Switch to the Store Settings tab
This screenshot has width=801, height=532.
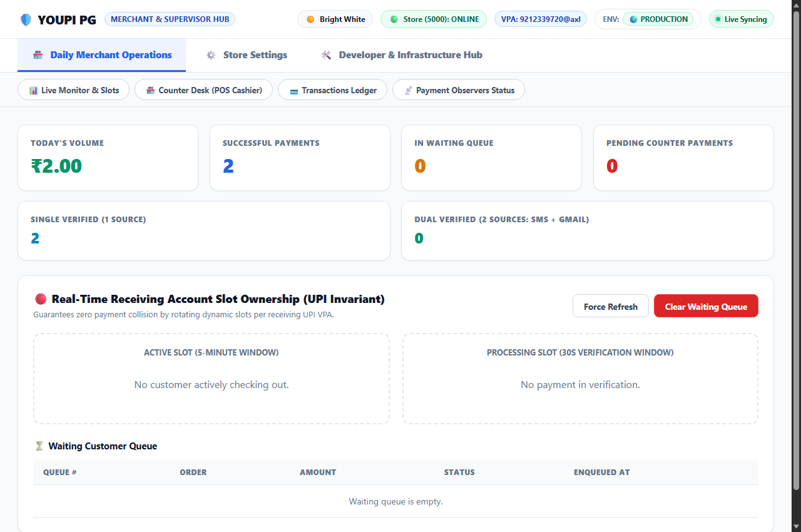coord(247,55)
